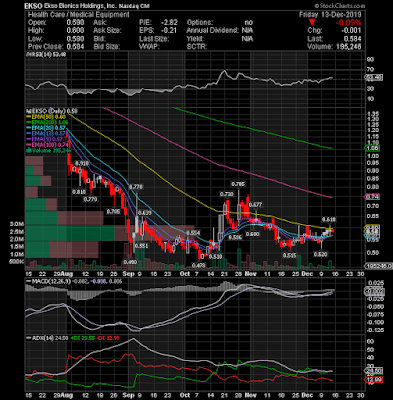This screenshot has width=393, height=400.
Task: Click the 0.478 October low label
Action: tap(199, 265)
